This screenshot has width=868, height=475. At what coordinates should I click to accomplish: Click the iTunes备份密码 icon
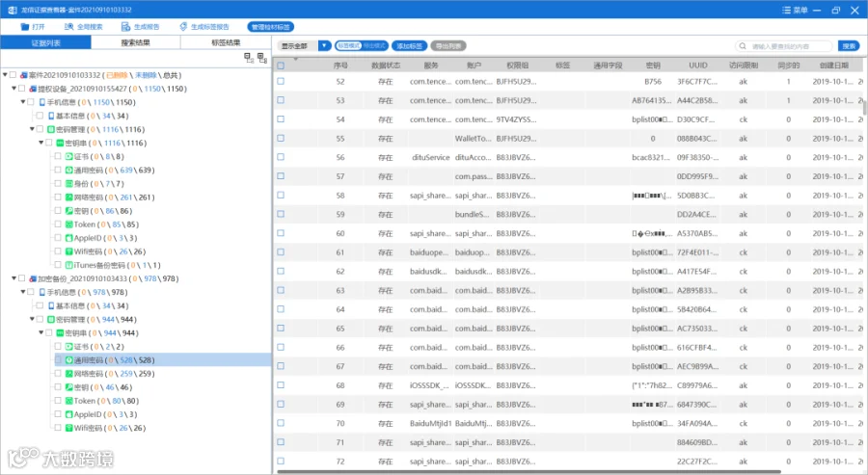pos(69,265)
